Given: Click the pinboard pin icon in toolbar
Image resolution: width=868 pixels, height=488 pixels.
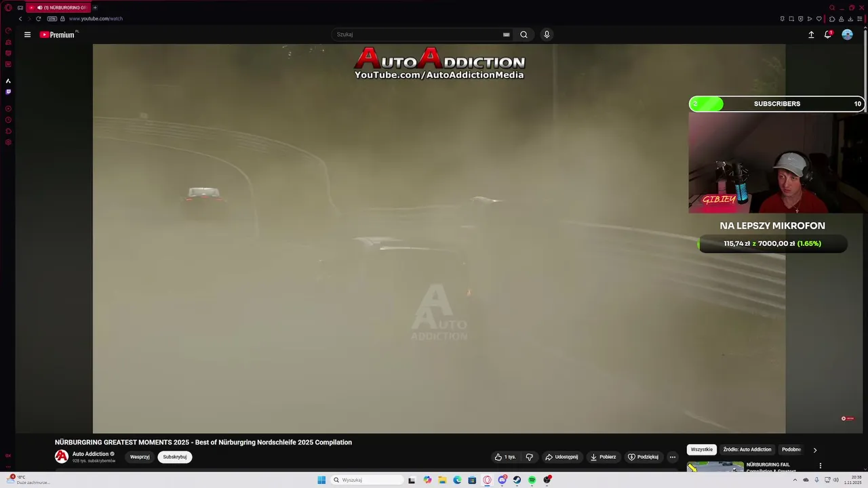Looking at the screenshot, I should click(783, 19).
